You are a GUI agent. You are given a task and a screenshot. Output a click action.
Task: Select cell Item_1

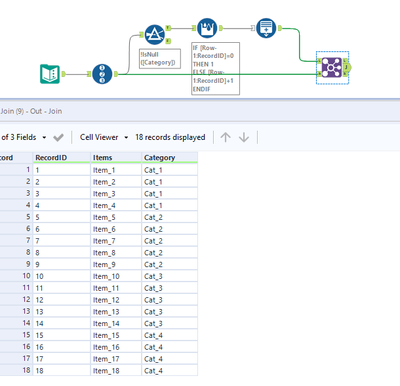click(x=116, y=170)
